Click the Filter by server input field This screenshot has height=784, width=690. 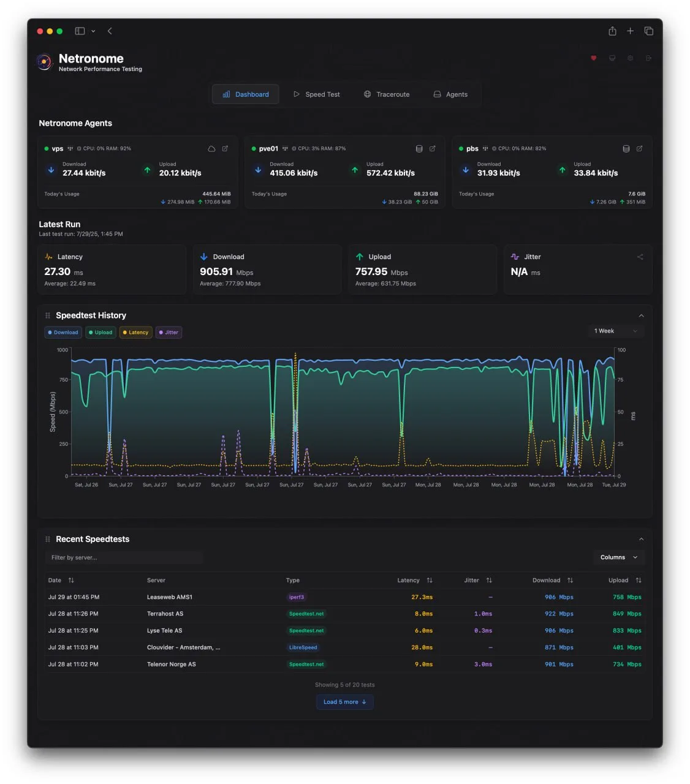coord(124,557)
